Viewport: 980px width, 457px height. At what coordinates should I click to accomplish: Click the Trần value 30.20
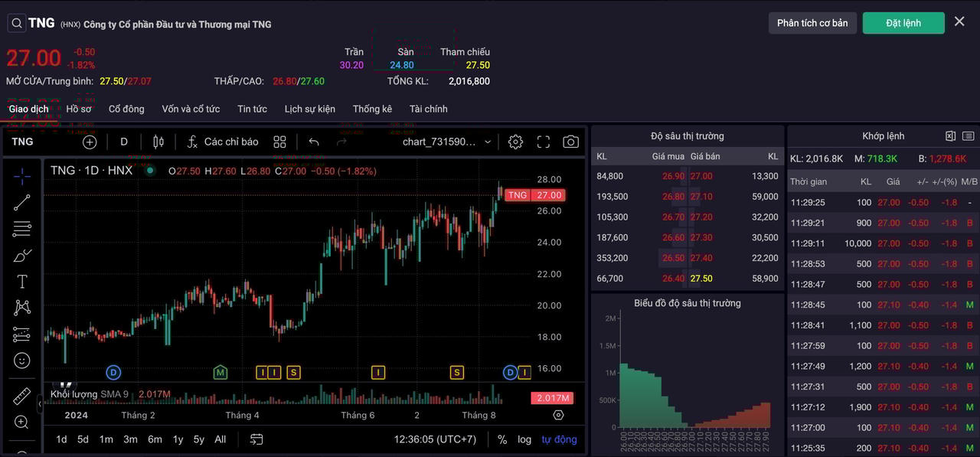pyautogui.click(x=351, y=65)
